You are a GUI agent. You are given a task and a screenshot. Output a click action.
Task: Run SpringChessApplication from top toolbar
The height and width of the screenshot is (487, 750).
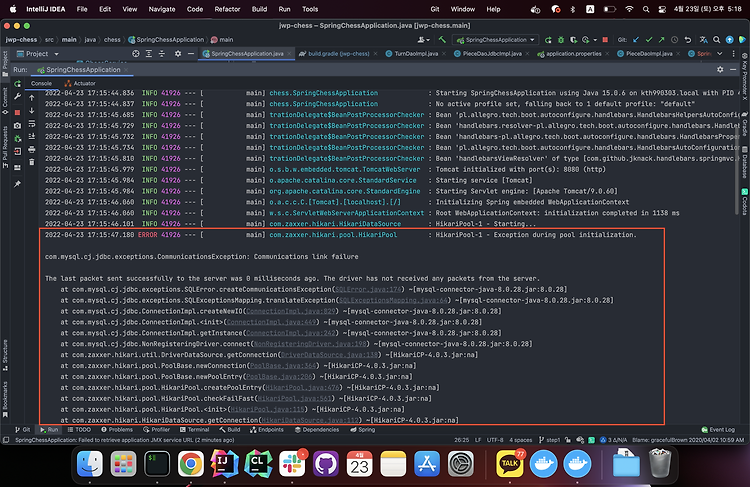[x=548, y=40]
